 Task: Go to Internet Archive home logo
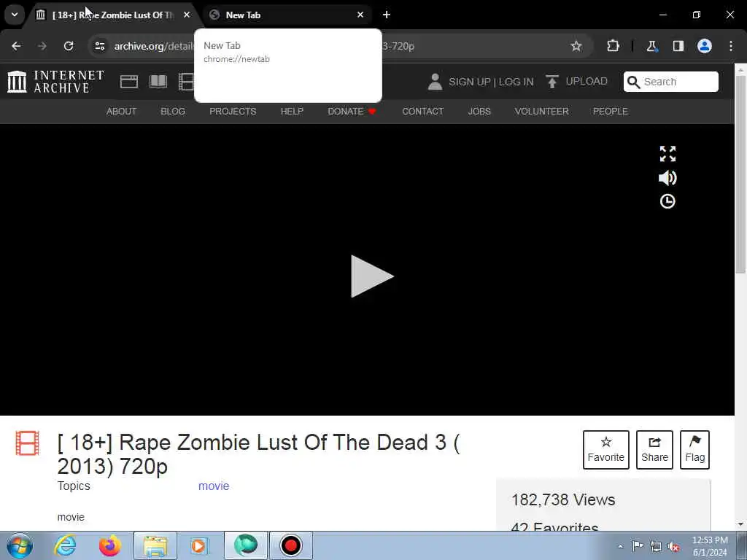point(55,82)
